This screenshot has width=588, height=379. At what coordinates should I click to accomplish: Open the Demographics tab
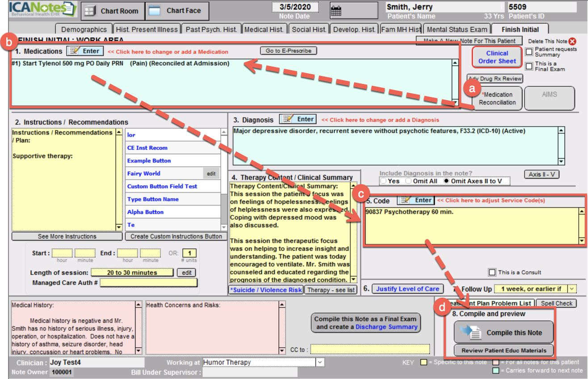click(x=84, y=29)
